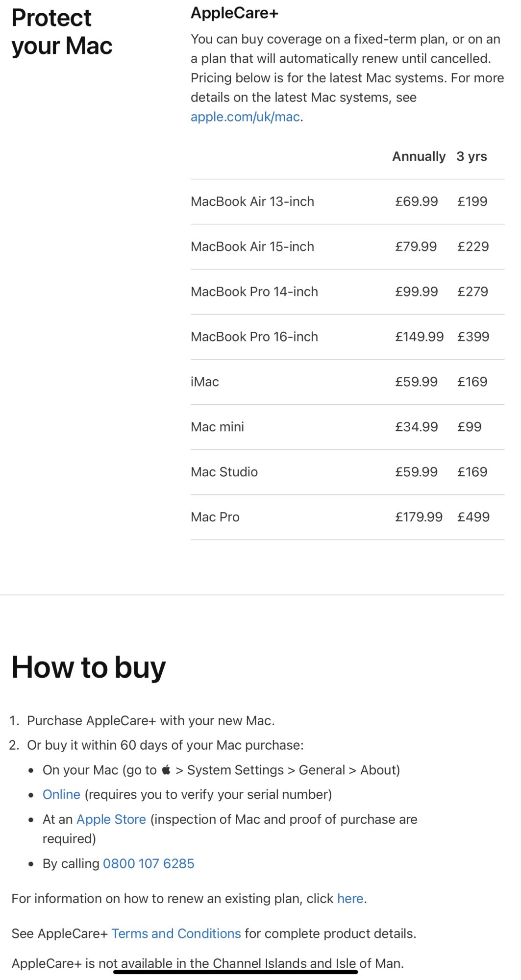Select the MacBook Air 13-inch row label

252,201
